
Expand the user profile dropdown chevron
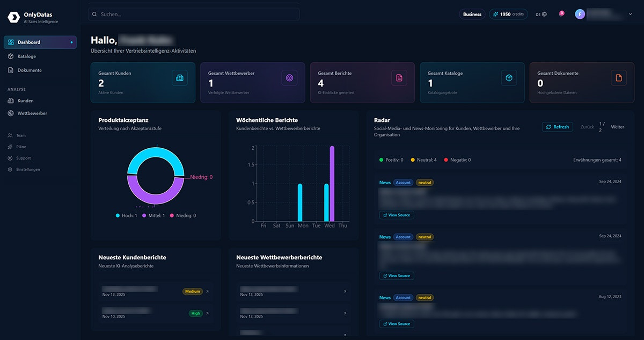[630, 15]
